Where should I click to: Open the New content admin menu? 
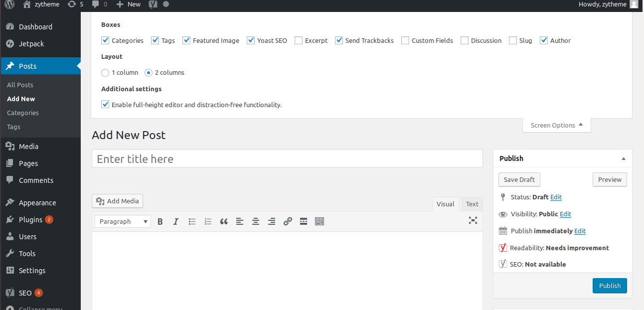point(129,4)
